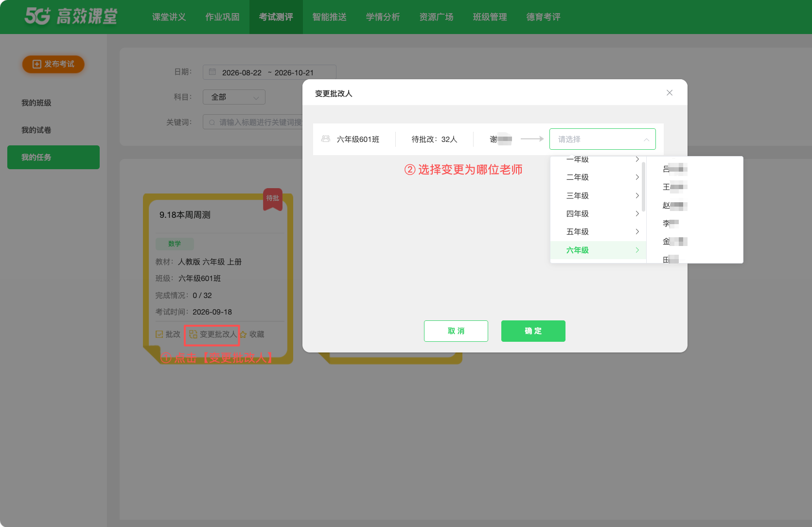Click the class group icon beside 六年级601班
This screenshot has width=812, height=527.
pos(326,139)
